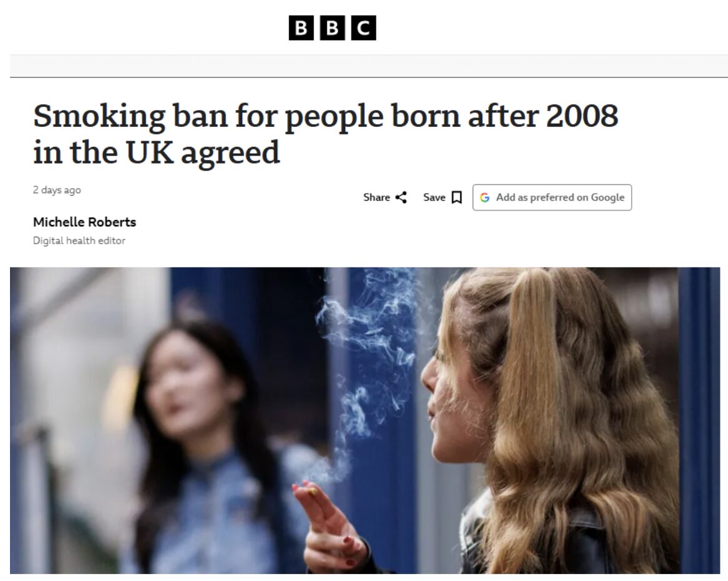Click the grey navigation bar under logo
Image resolution: width=728 pixels, height=581 pixels.
click(368, 66)
